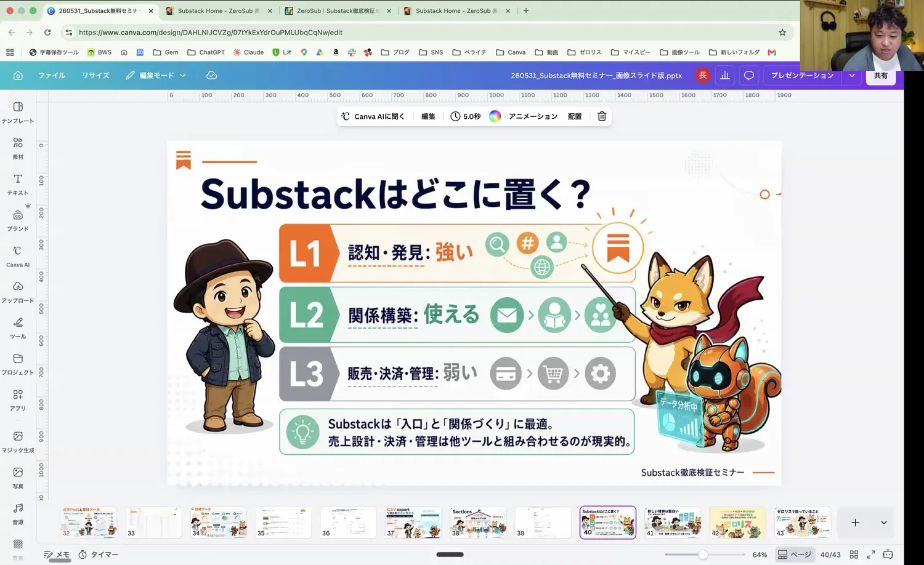The width and height of the screenshot is (924, 565).
Task: Click the 64% zoom level value
Action: point(760,555)
